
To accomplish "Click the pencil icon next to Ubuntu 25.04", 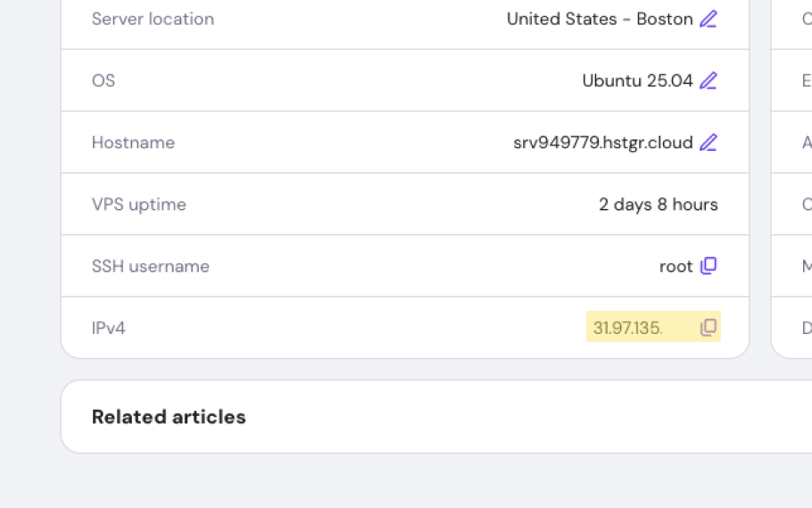I will [x=708, y=80].
